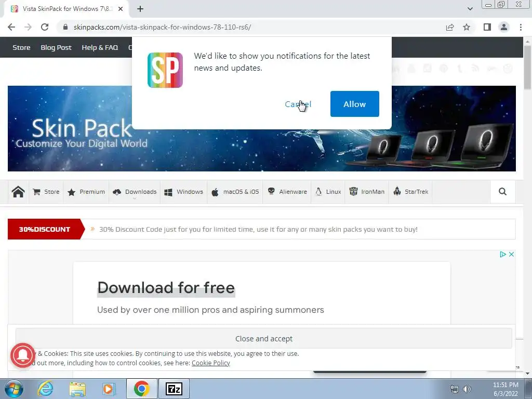This screenshot has width=532, height=399.
Task: Click Download for free ad headline
Action: [166, 288]
